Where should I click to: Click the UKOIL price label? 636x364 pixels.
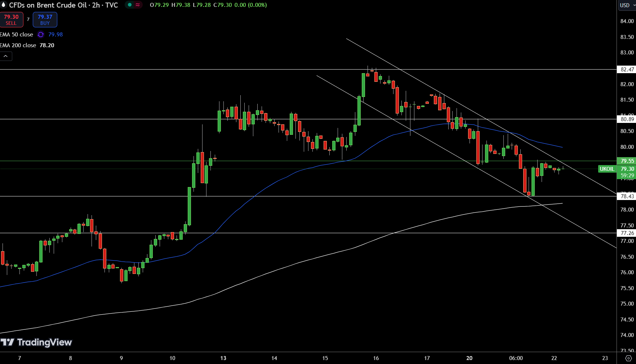[x=607, y=169]
